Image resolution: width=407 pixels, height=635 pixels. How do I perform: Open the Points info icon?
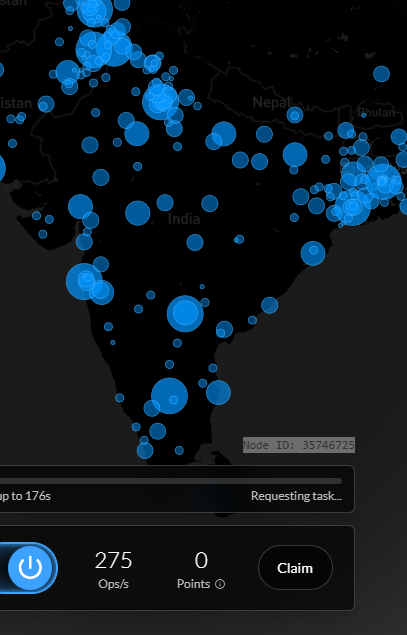[x=220, y=584]
